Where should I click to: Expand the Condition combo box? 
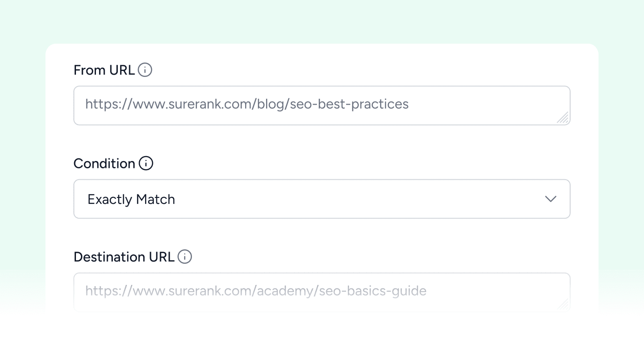click(x=409, y=199)
